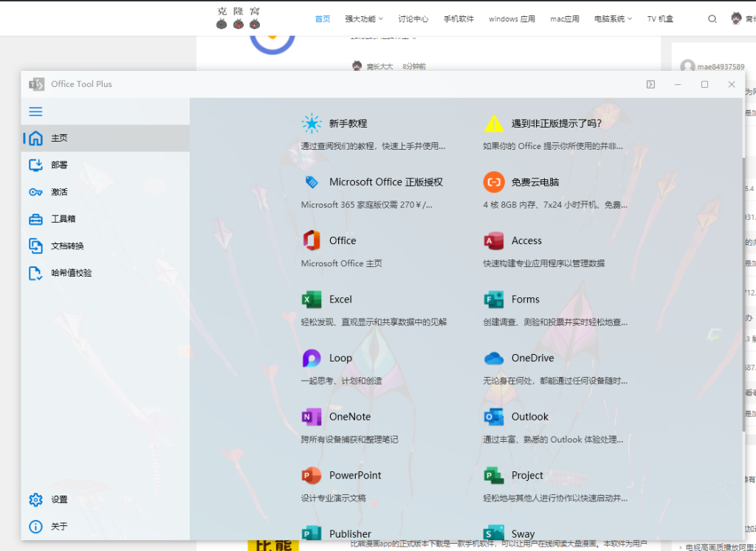Image resolution: width=756 pixels, height=551 pixels.
Task: Open the Publisher app icon
Action: [312, 533]
